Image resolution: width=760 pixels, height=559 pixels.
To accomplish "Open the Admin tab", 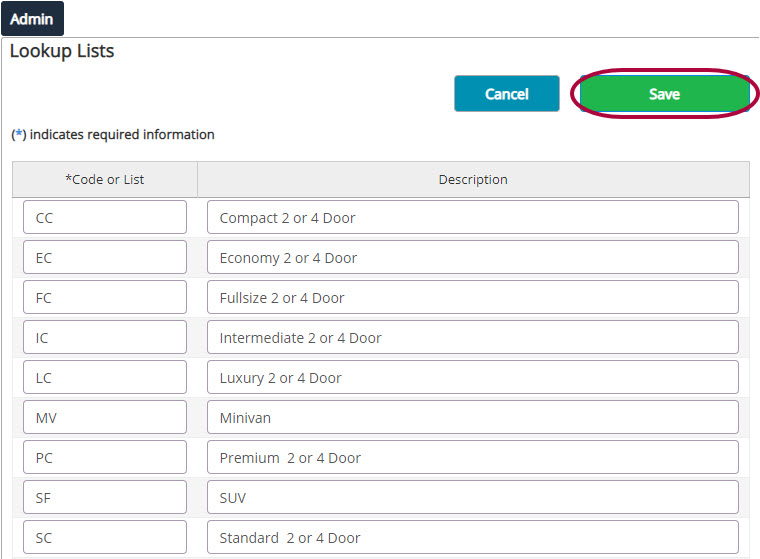I will [x=32, y=19].
